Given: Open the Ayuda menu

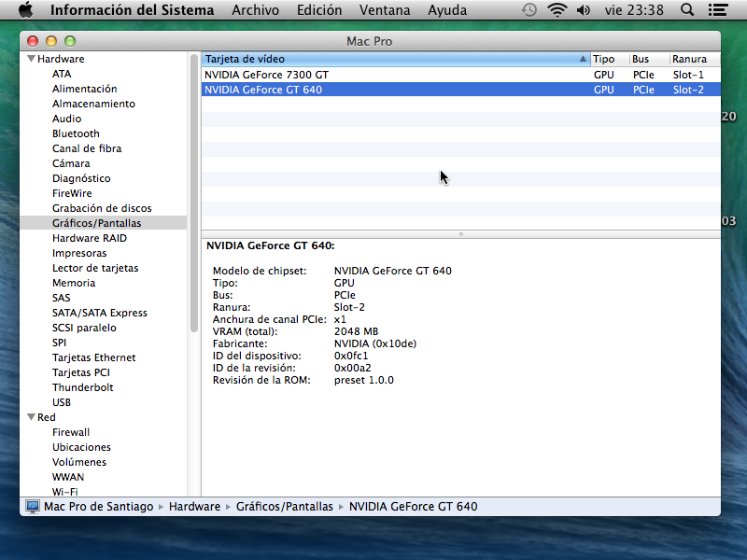Looking at the screenshot, I should (x=447, y=10).
